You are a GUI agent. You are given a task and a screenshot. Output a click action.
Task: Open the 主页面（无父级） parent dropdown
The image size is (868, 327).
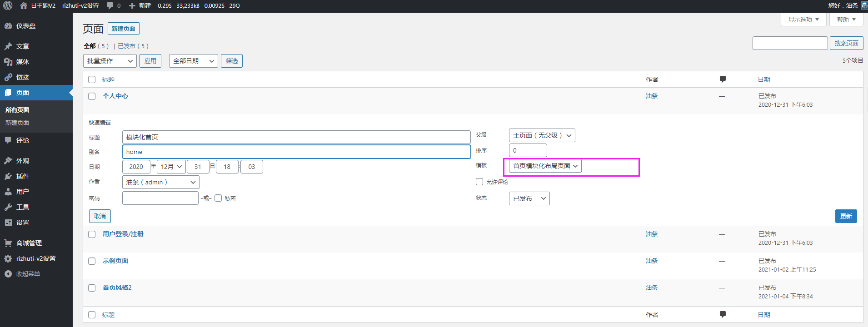coord(542,135)
